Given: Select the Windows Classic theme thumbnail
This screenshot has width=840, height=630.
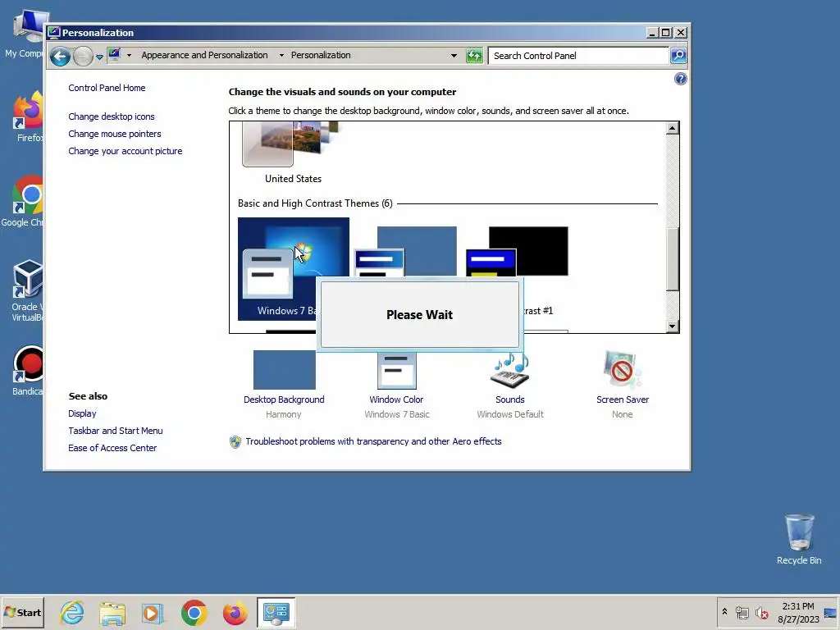Looking at the screenshot, I should pos(406,252).
